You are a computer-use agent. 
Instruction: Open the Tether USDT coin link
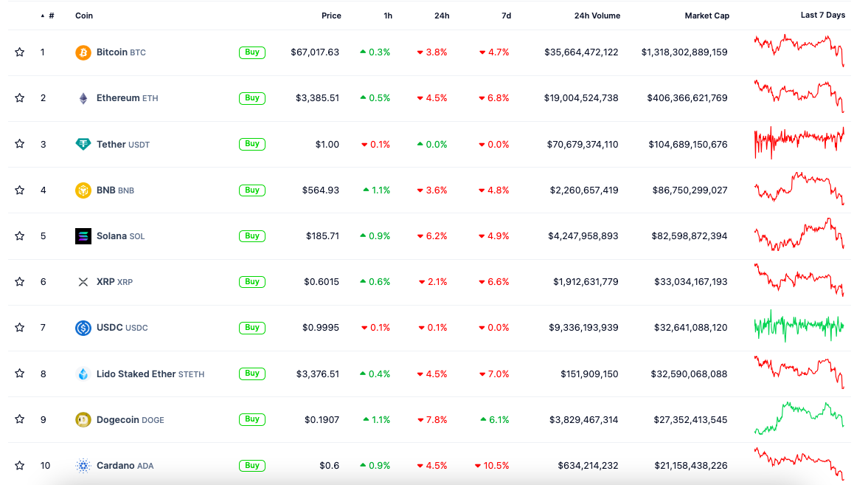point(123,144)
